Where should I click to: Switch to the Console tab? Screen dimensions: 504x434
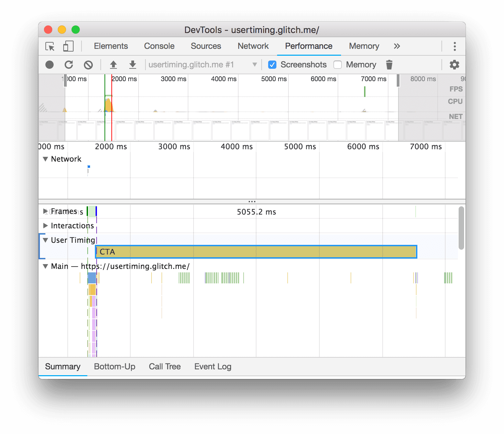159,46
